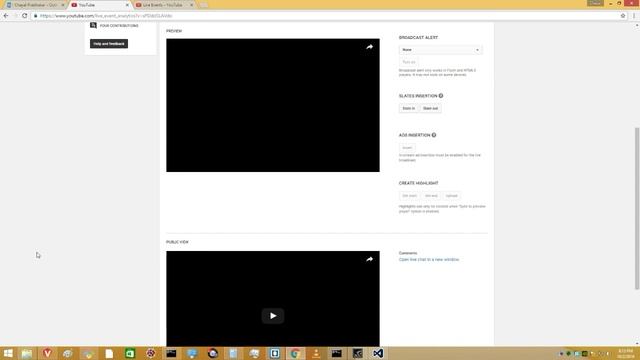Open live chat in a new window link
Screen dimensions: 640x360
click(x=429, y=260)
